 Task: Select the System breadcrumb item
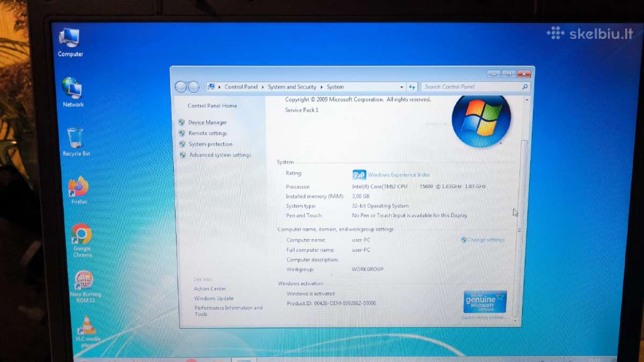click(335, 87)
